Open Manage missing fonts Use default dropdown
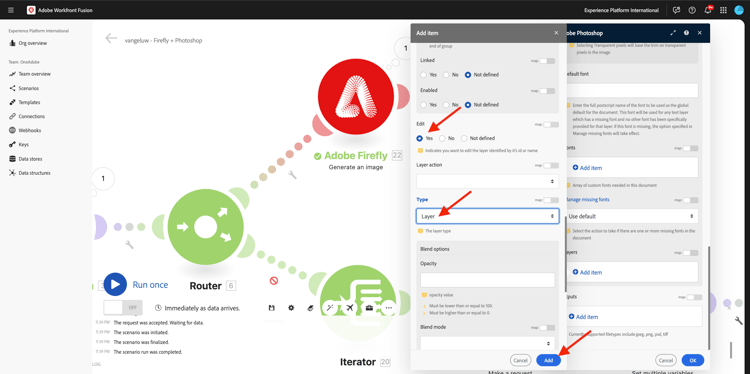 coord(631,216)
